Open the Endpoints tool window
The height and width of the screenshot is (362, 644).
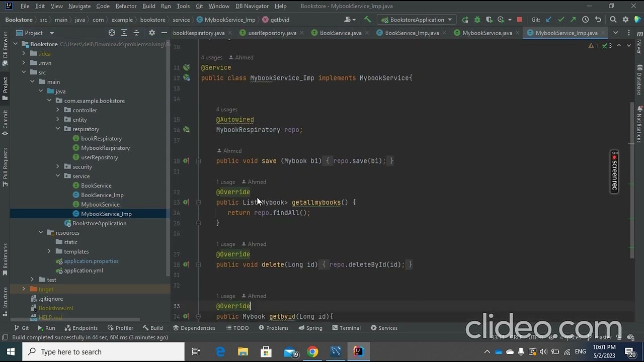point(80,328)
